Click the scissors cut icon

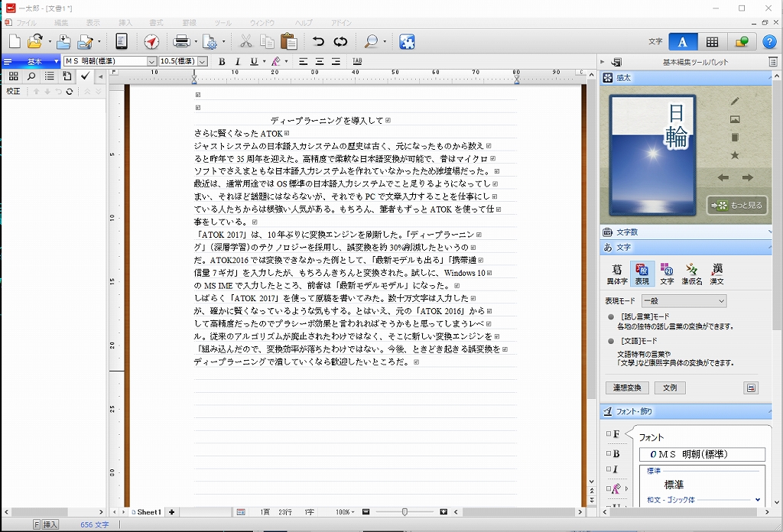(245, 41)
